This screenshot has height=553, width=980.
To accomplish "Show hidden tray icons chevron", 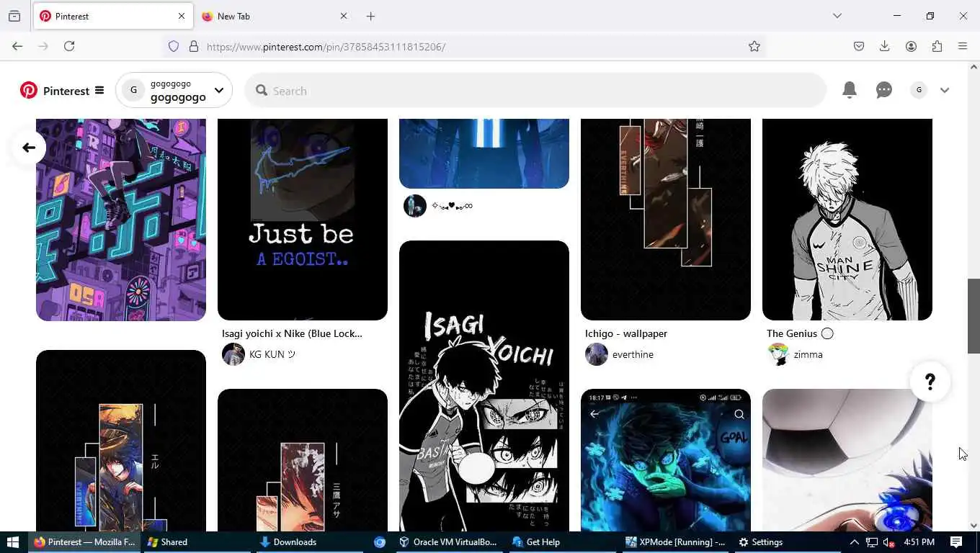I will pos(855,542).
